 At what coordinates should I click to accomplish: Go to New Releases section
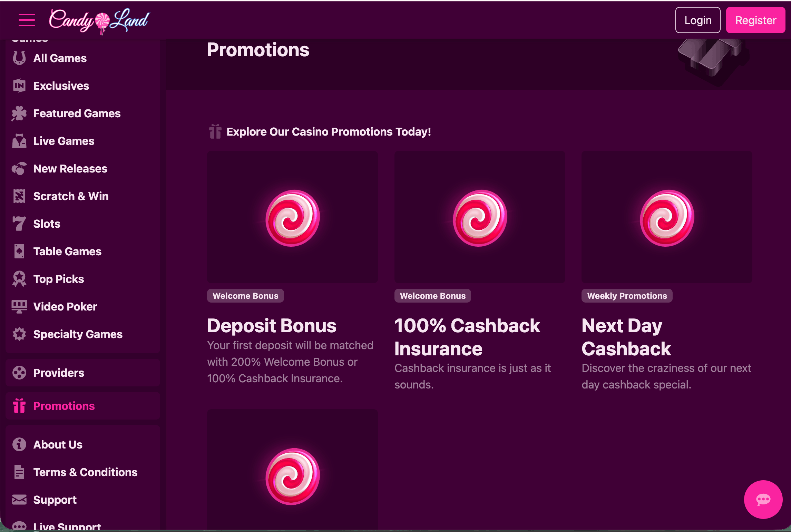70,168
